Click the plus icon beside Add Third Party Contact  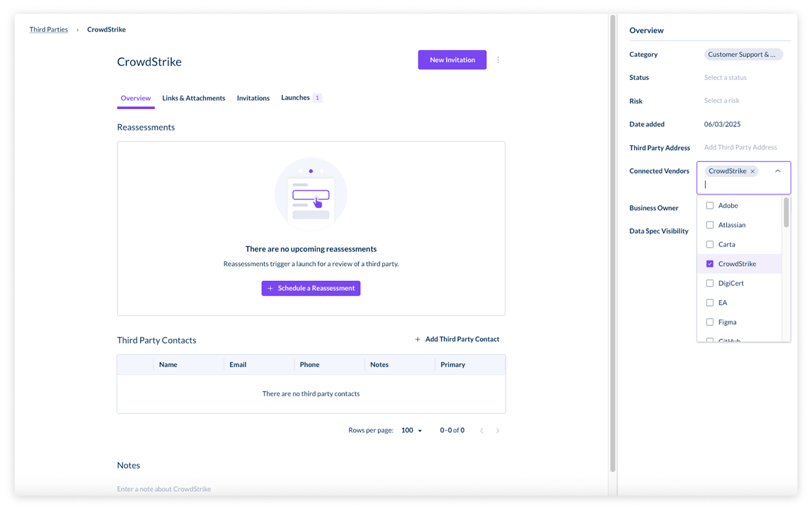[x=418, y=339]
